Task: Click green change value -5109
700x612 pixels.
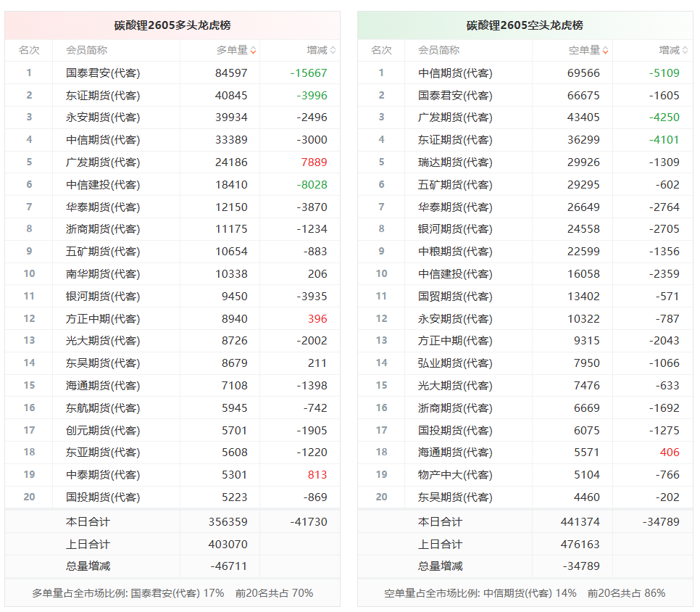Action: (664, 73)
